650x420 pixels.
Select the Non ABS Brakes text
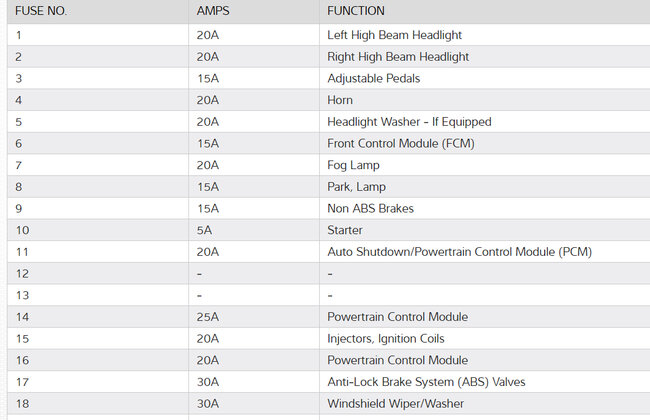click(x=370, y=209)
